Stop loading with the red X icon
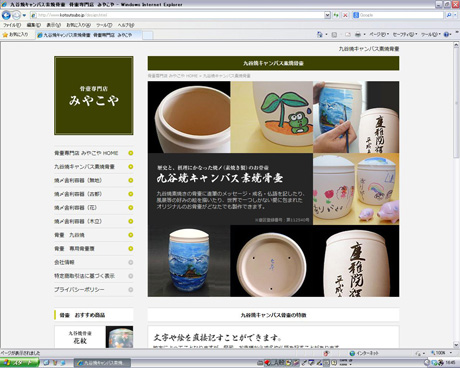The width and height of the screenshot is (460, 368). 345,15
